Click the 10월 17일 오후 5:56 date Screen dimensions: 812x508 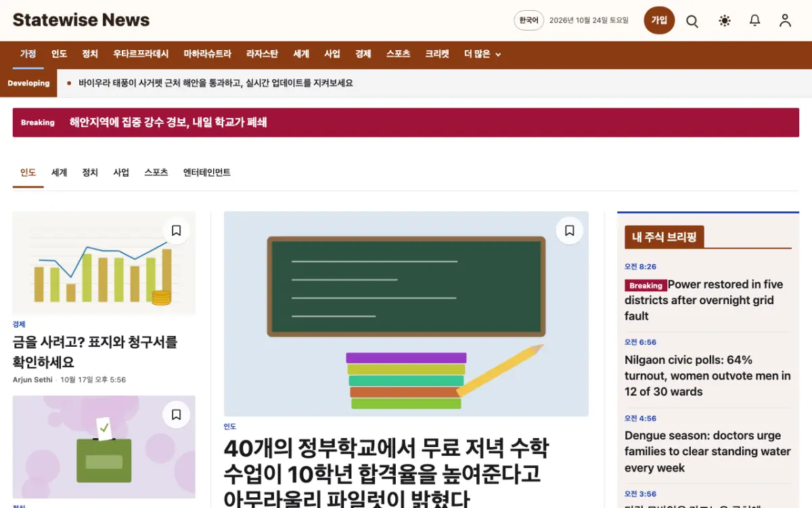pyautogui.click(x=93, y=380)
